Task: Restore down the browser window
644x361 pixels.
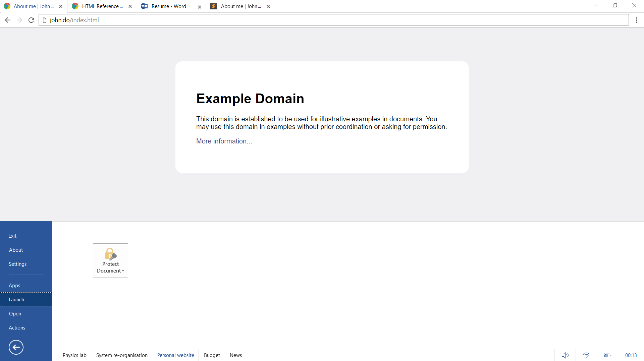Action: coord(615,5)
